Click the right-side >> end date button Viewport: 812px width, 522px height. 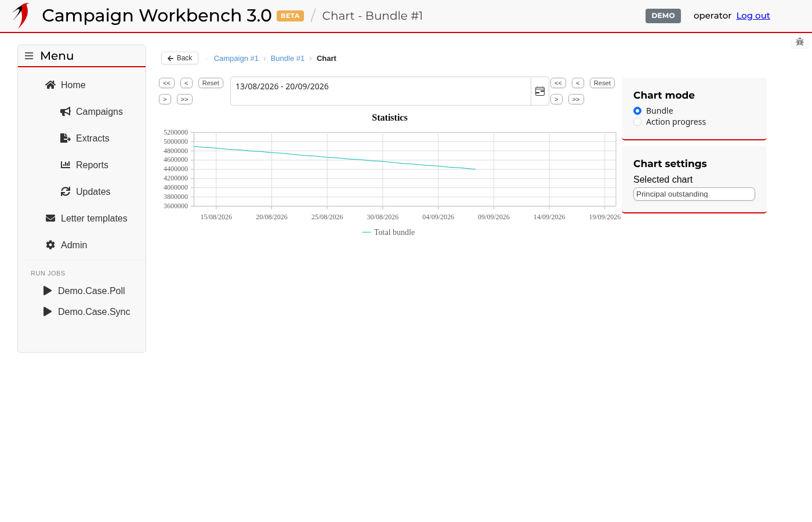[576, 99]
